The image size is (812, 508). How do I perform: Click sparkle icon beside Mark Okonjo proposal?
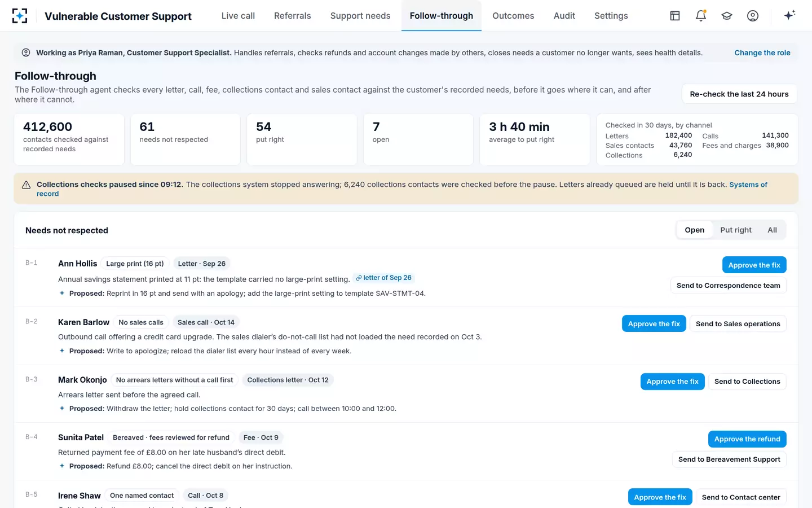pyautogui.click(x=62, y=408)
